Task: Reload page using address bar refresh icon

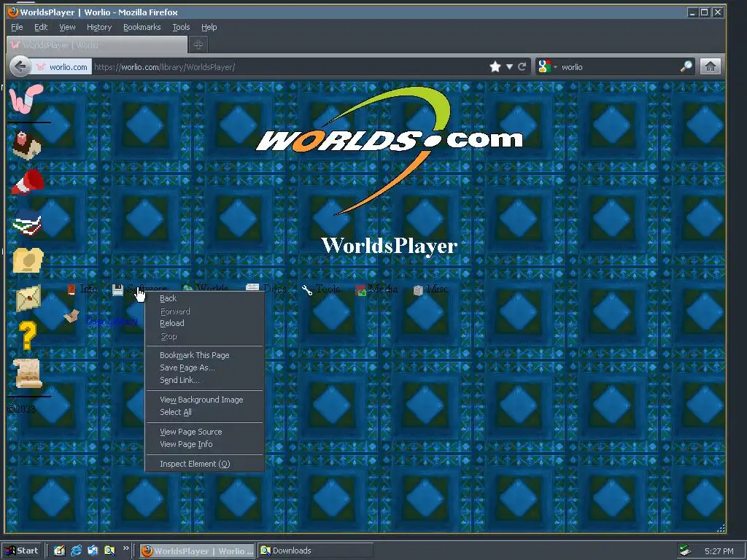Action: pyautogui.click(x=522, y=66)
